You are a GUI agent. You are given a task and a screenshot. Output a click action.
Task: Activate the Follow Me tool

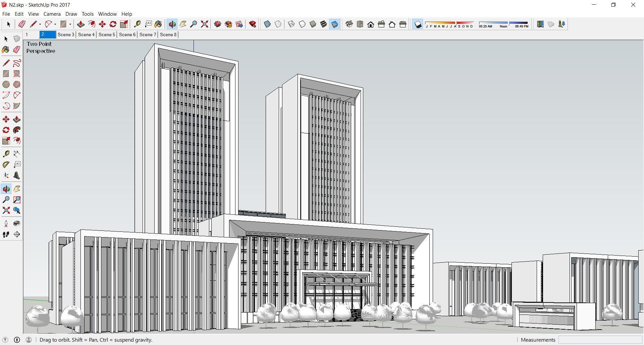pos(17,130)
